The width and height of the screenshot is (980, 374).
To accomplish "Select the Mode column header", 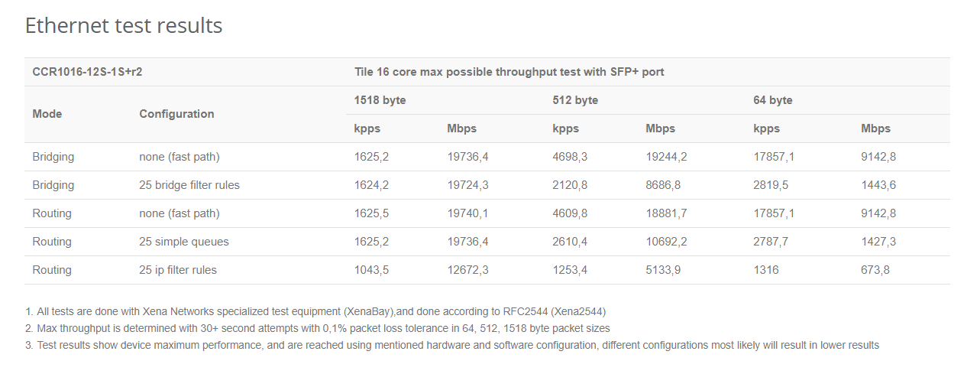I will pyautogui.click(x=47, y=114).
